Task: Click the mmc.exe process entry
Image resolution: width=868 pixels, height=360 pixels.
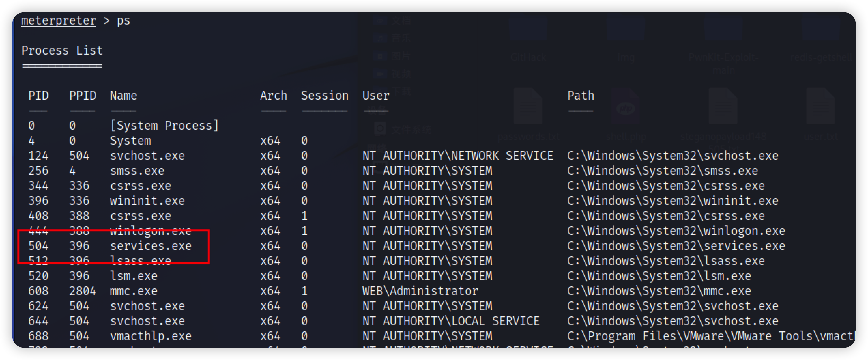Action: (134, 291)
